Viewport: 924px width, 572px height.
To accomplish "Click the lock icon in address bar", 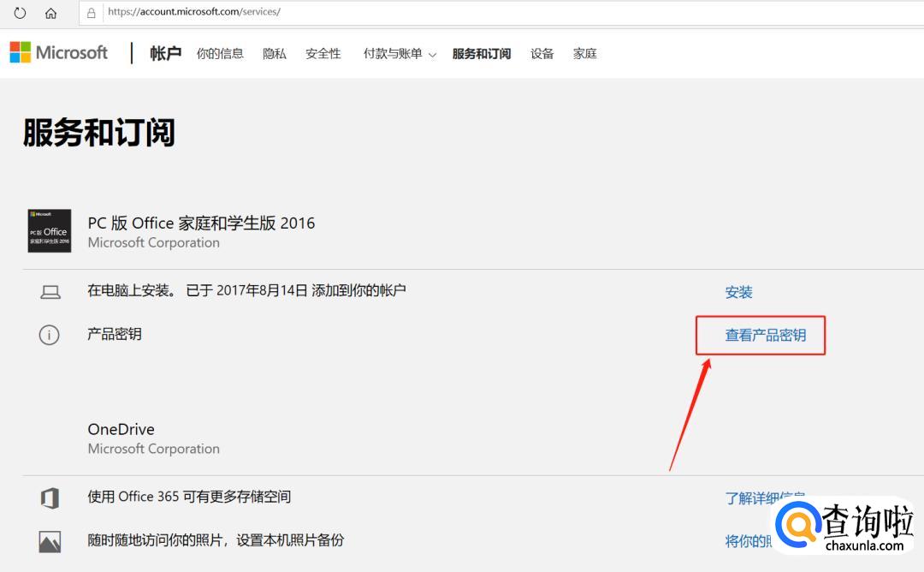I will [92, 13].
